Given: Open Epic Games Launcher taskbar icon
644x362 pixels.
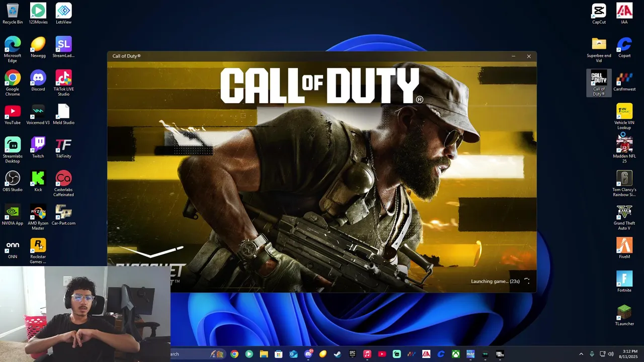Looking at the screenshot, I should pyautogui.click(x=352, y=354).
